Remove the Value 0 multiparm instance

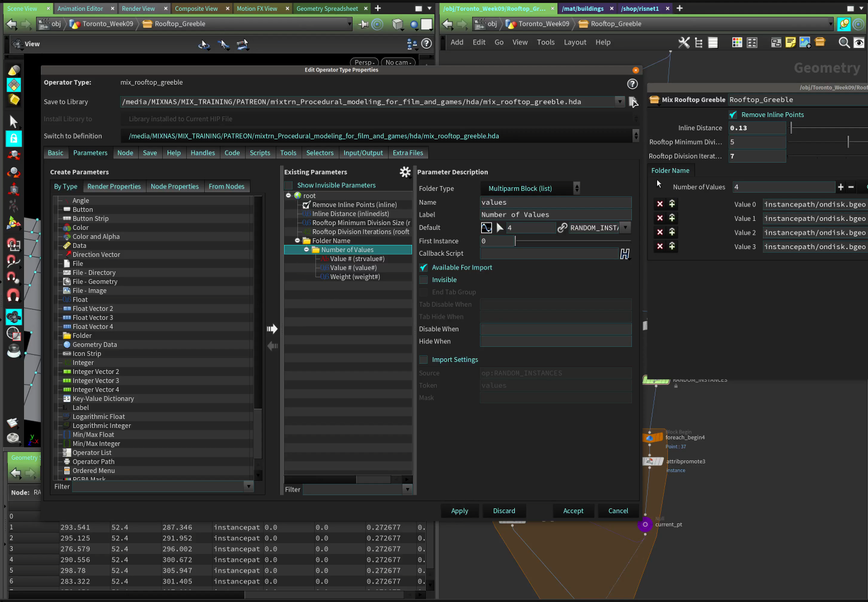tap(660, 204)
